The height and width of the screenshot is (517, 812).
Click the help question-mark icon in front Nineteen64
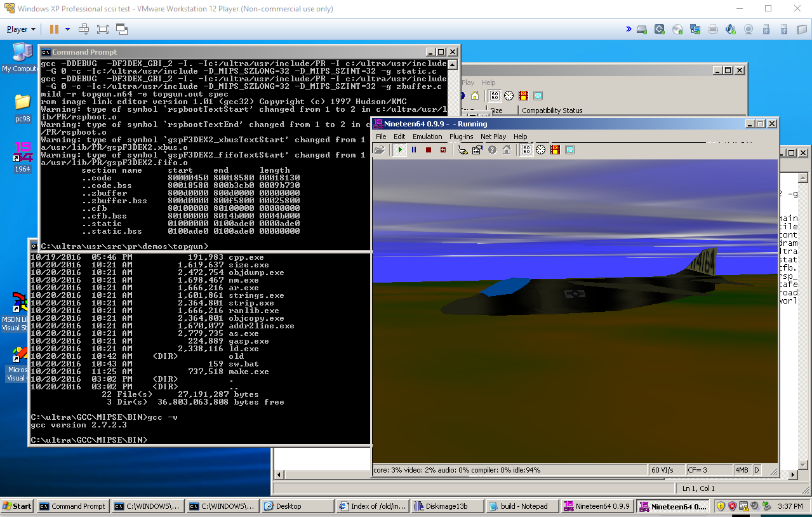pos(492,150)
